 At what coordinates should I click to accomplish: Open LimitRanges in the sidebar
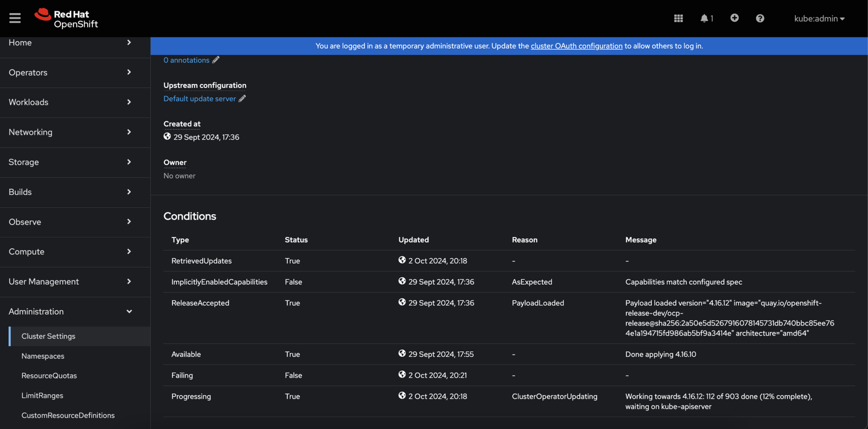(x=42, y=396)
